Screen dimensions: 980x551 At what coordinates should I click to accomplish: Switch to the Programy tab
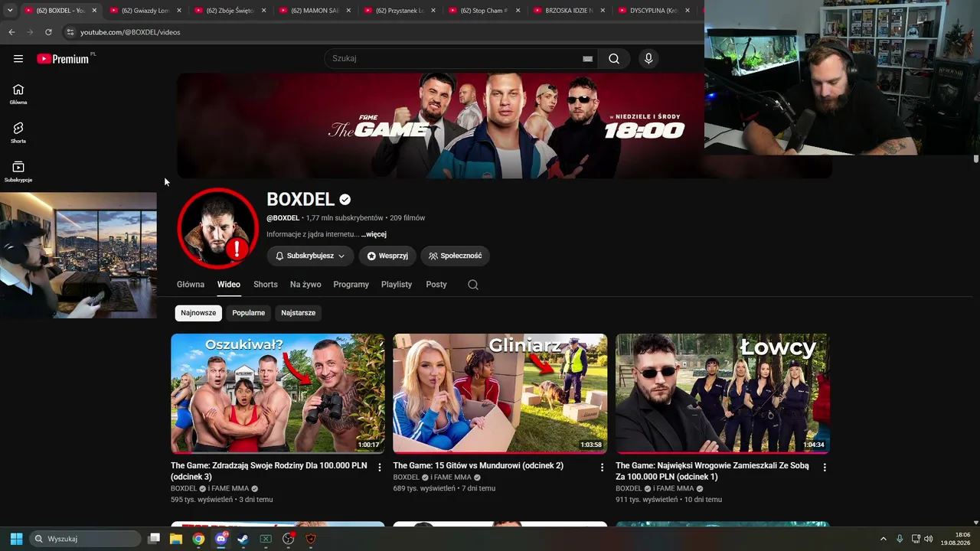[351, 285]
